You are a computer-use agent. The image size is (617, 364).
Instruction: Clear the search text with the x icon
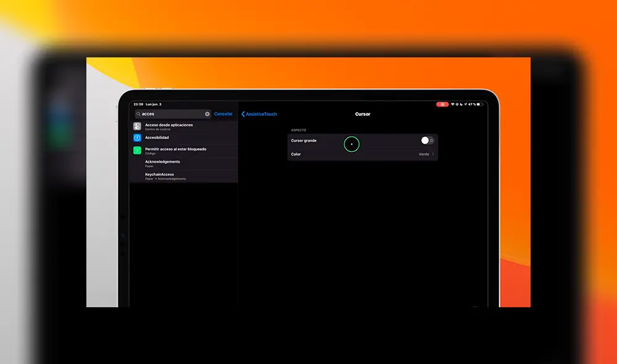pyautogui.click(x=207, y=114)
